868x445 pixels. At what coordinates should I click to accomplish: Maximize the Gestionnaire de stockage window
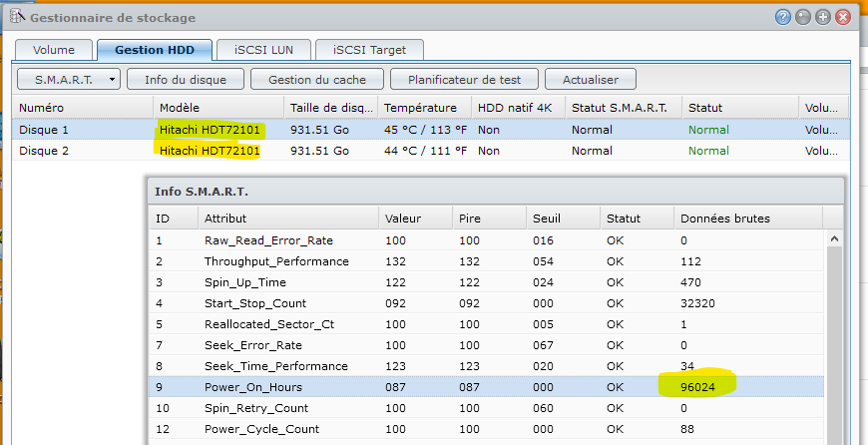coord(823,18)
